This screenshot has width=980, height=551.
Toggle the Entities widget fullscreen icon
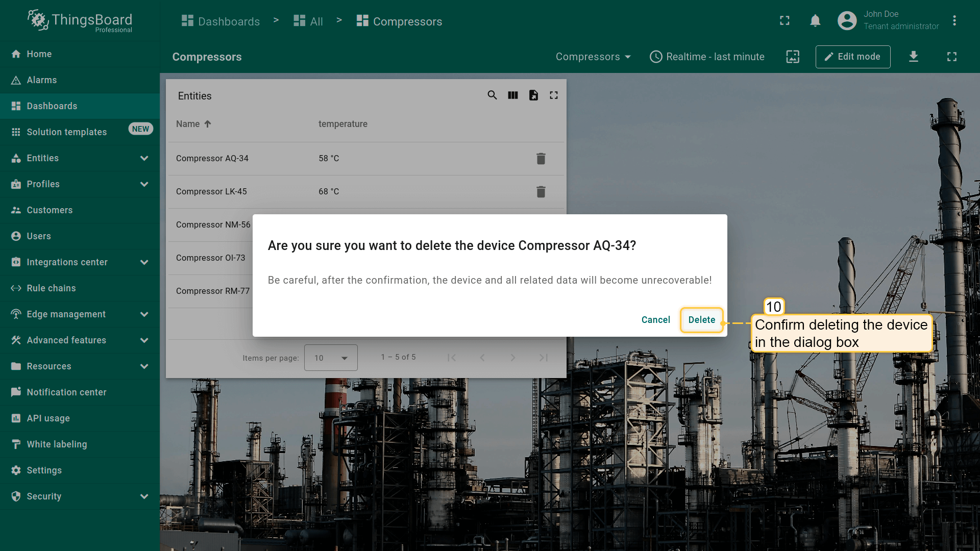click(554, 95)
